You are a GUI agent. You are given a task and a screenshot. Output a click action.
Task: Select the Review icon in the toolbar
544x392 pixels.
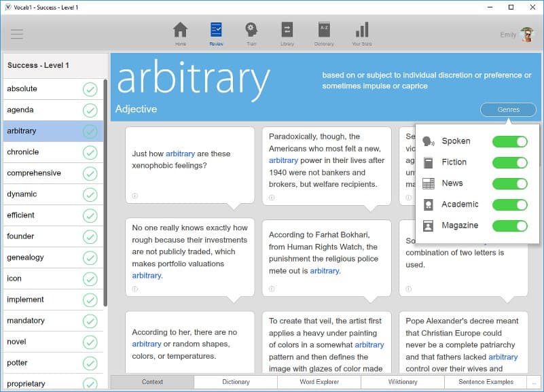pyautogui.click(x=217, y=31)
